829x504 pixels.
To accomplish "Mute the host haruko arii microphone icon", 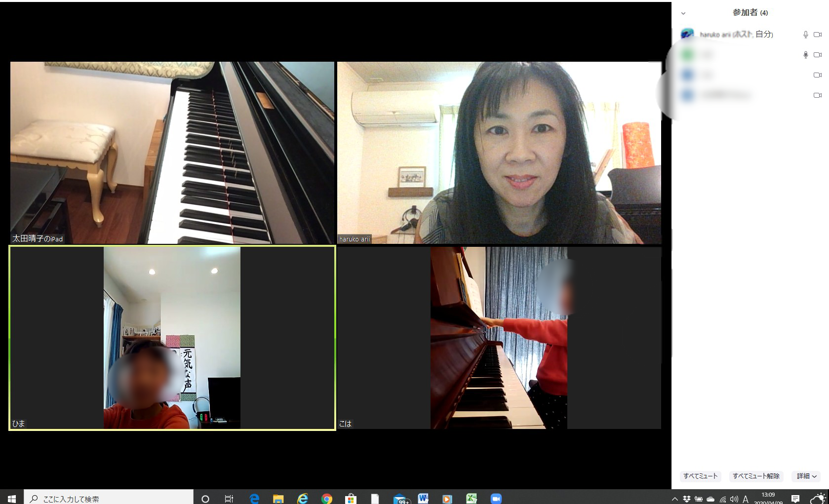I will [x=805, y=35].
